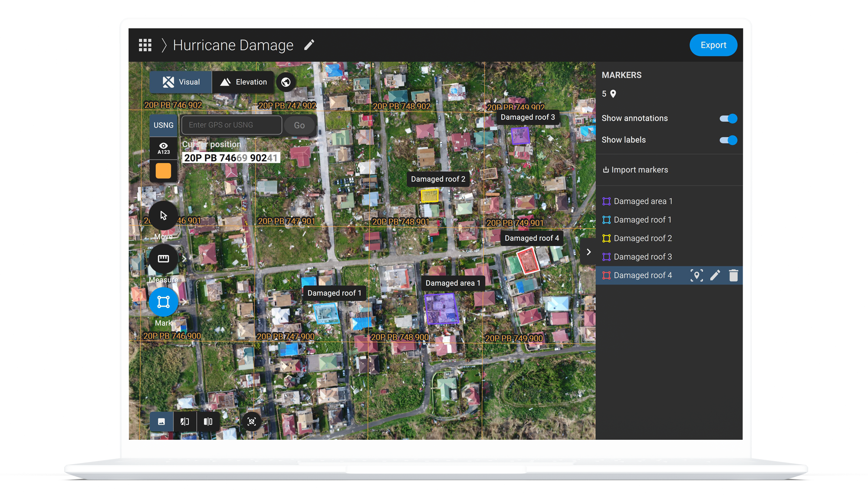
Task: Switch to Visual view tab
Action: pyautogui.click(x=181, y=82)
